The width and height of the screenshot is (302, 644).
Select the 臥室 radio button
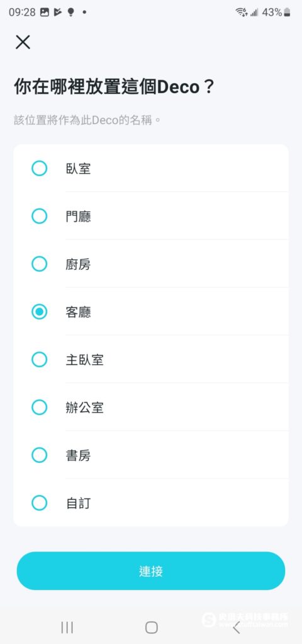click(40, 169)
